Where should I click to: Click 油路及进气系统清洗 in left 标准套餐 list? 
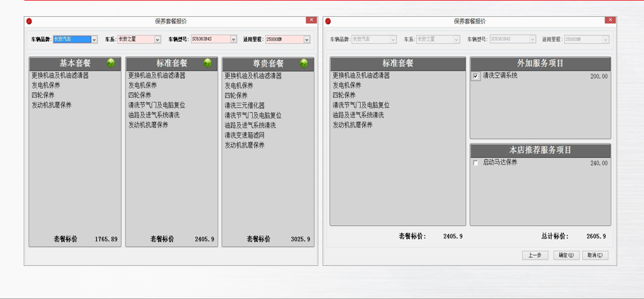pyautogui.click(x=154, y=115)
